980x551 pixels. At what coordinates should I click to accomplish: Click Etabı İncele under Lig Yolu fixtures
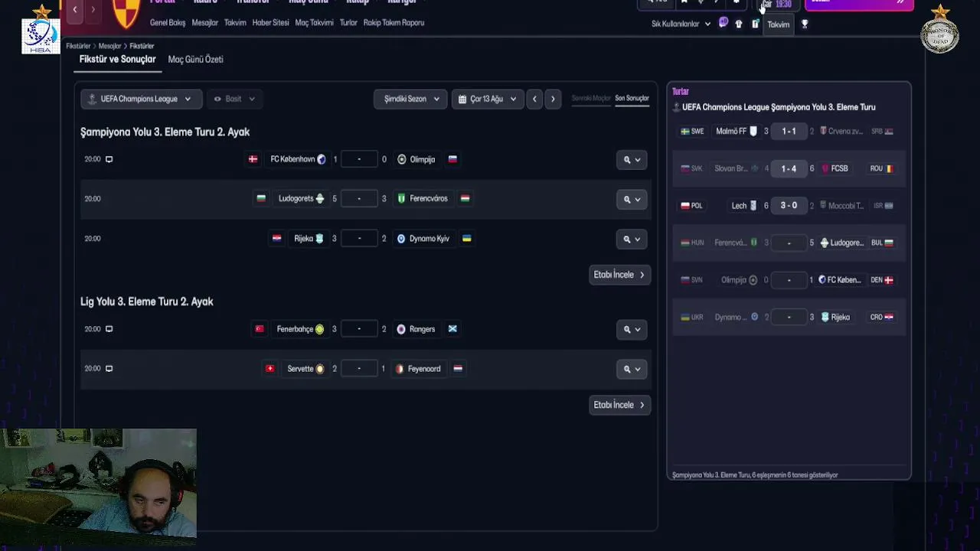[619, 405]
